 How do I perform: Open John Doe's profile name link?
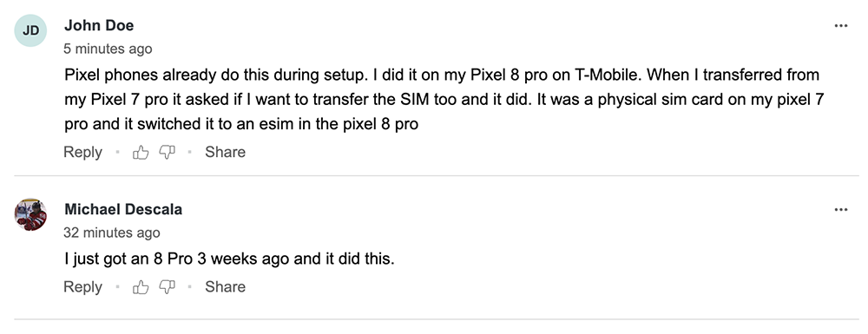pyautogui.click(x=99, y=25)
